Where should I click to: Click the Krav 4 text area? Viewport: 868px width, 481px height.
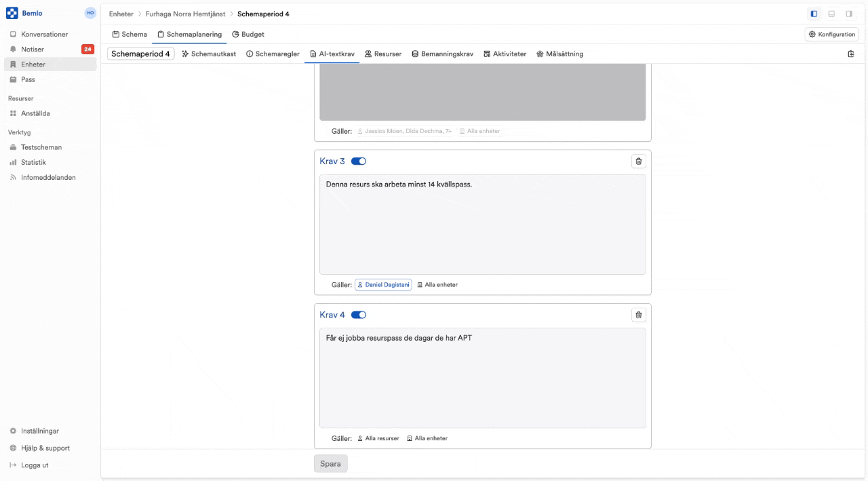(x=483, y=378)
